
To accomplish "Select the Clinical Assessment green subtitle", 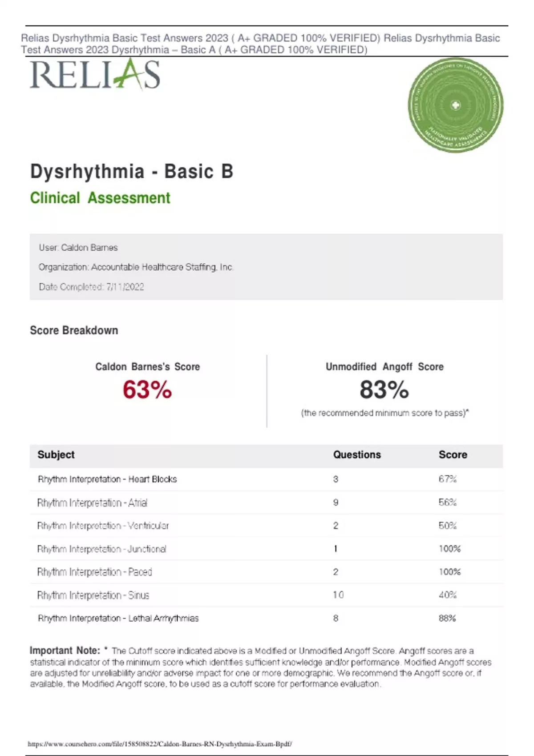I will [x=100, y=198].
